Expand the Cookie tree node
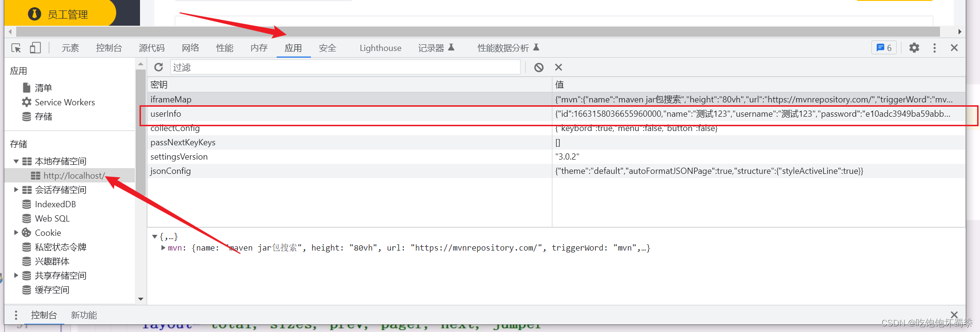 pyautogui.click(x=16, y=232)
